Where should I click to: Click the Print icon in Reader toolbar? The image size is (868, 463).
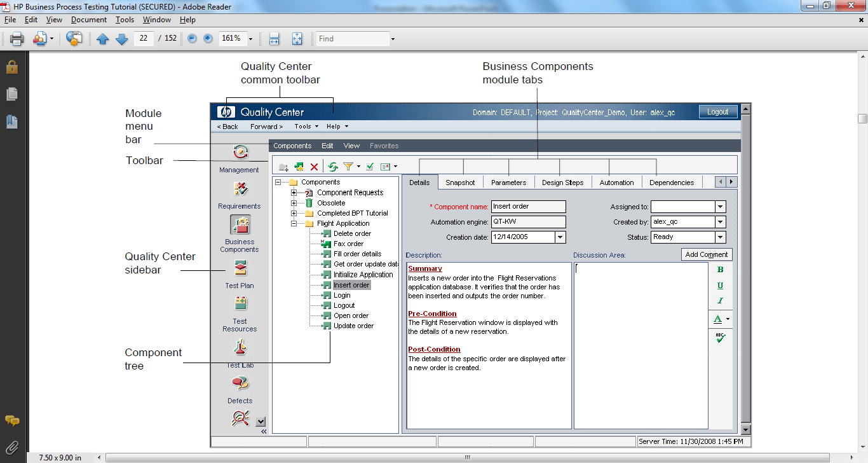coord(17,39)
